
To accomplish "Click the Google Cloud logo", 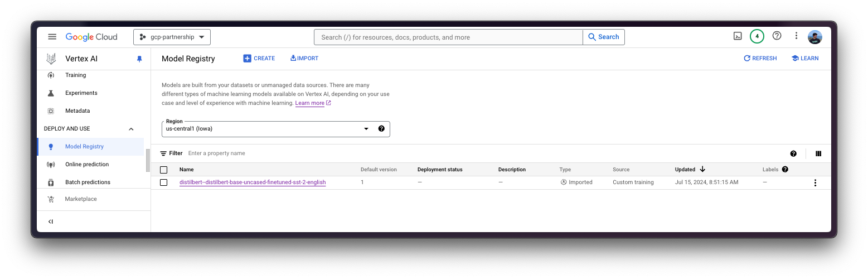I will click(91, 37).
